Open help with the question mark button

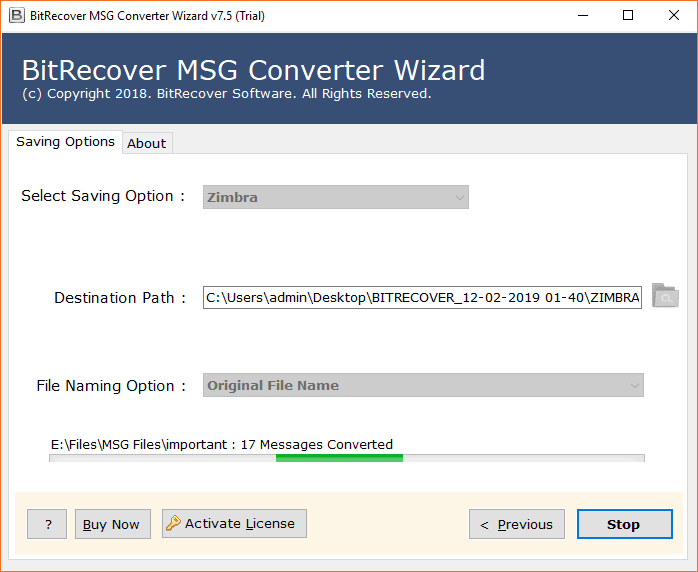[47, 524]
